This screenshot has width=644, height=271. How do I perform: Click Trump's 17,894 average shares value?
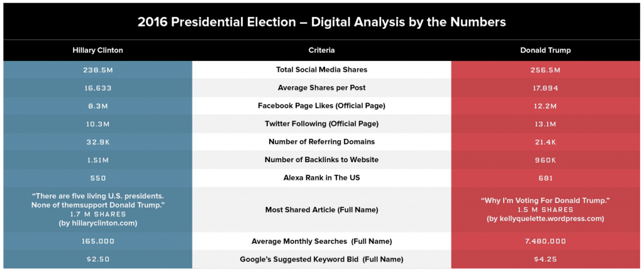click(x=545, y=88)
